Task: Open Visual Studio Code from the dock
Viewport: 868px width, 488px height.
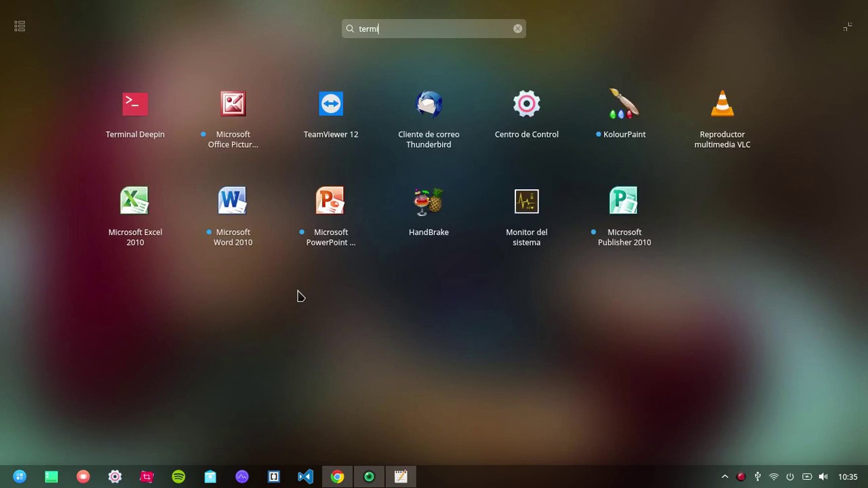Action: [x=305, y=477]
